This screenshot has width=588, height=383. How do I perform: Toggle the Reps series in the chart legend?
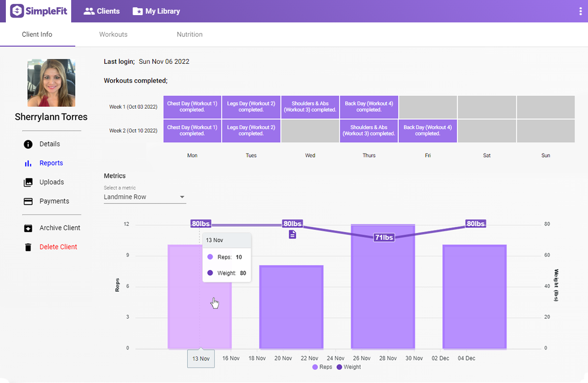pos(321,367)
